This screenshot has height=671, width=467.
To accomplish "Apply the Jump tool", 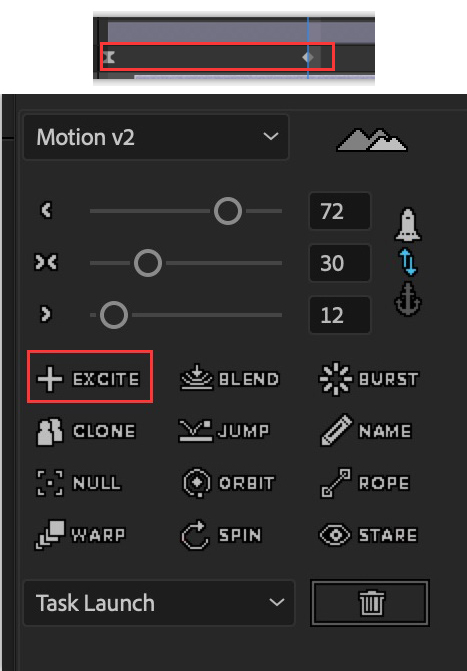I will point(224,431).
